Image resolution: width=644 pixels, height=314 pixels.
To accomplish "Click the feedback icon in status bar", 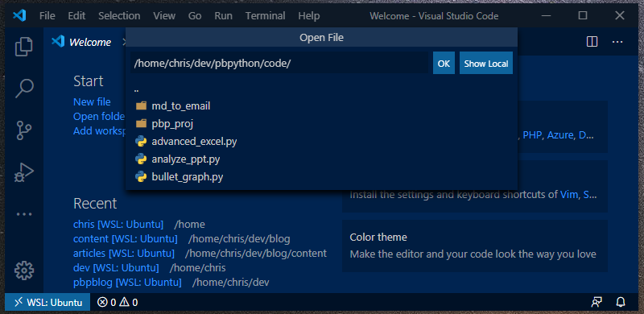I will [597, 303].
